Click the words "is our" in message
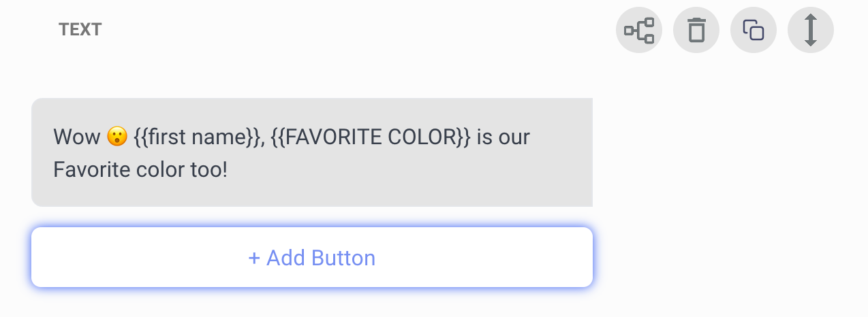 (503, 137)
